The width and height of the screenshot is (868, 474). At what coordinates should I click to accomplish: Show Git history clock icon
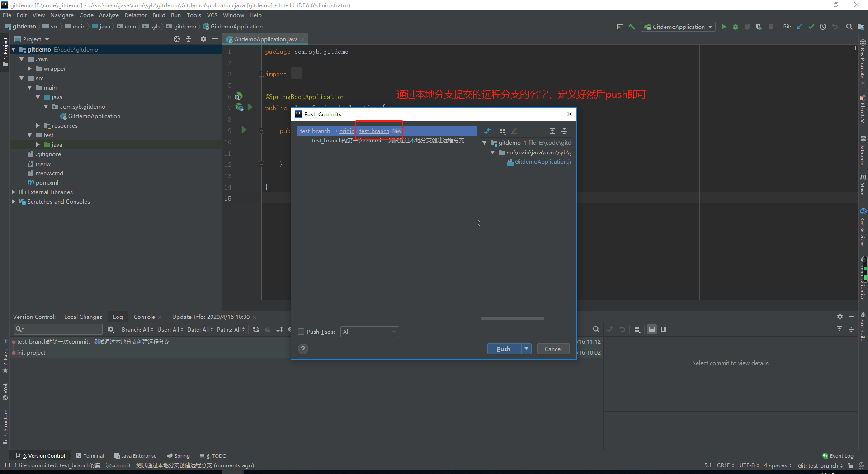point(823,27)
